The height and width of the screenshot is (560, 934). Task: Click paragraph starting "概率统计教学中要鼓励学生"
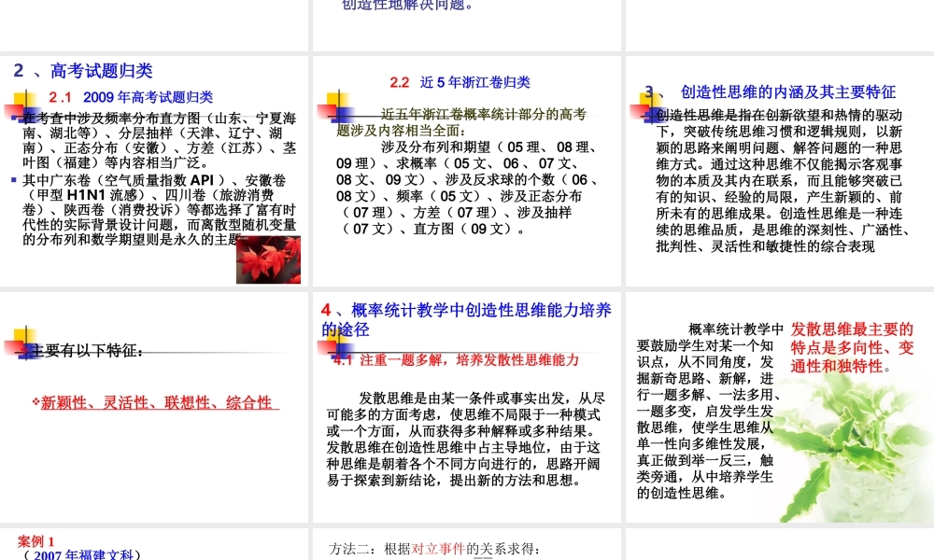[710, 411]
